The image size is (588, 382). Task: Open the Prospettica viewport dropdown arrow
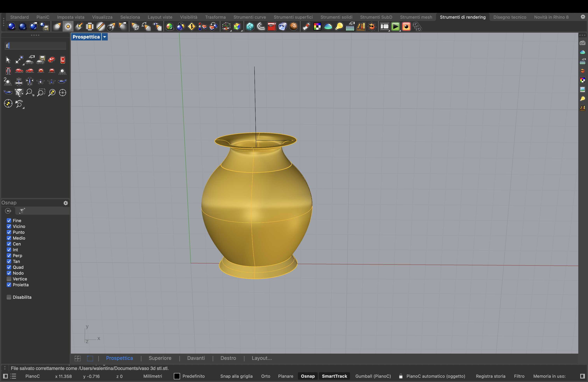[x=105, y=37]
